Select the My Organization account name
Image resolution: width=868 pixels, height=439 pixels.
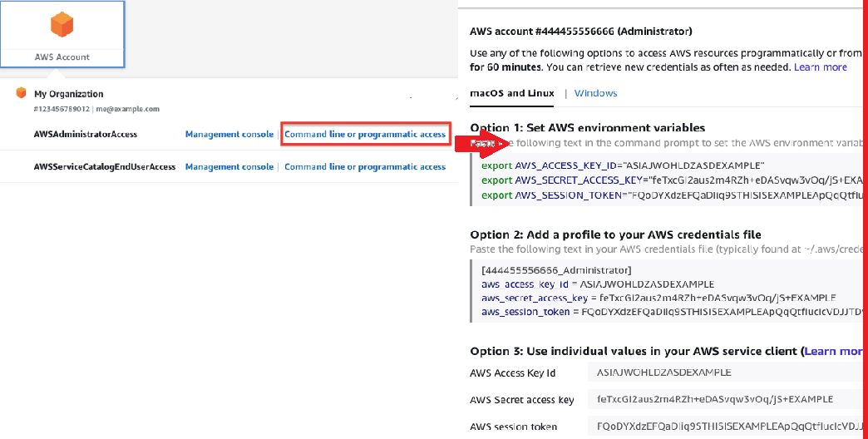(69, 94)
